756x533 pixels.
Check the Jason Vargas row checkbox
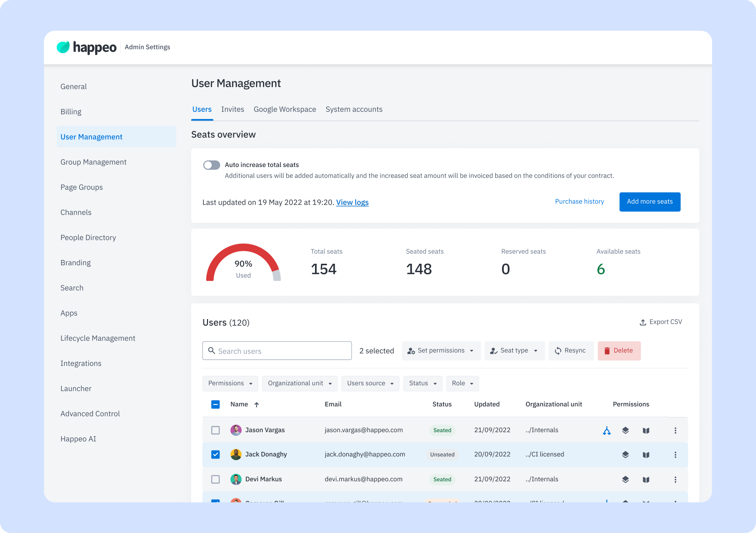pos(215,430)
